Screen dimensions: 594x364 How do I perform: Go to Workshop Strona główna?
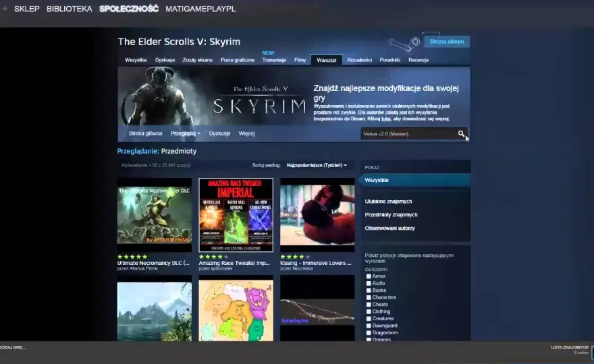(145, 133)
